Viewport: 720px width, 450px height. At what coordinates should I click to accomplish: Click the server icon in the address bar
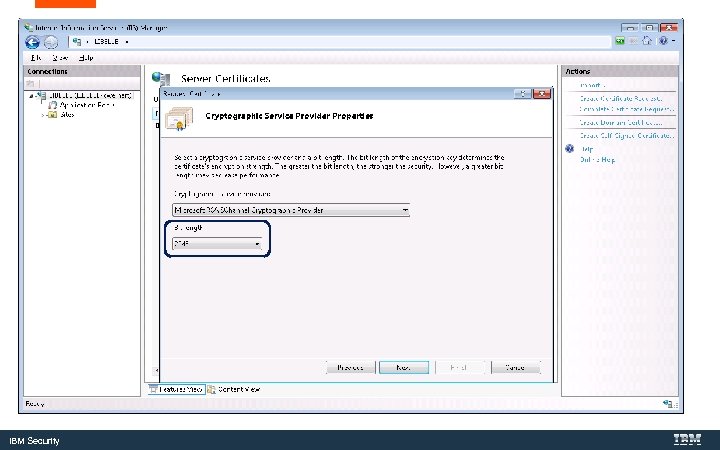77,42
